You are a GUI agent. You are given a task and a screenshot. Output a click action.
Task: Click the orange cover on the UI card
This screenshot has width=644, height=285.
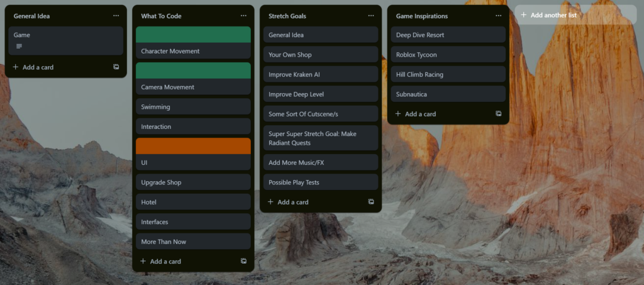point(193,146)
